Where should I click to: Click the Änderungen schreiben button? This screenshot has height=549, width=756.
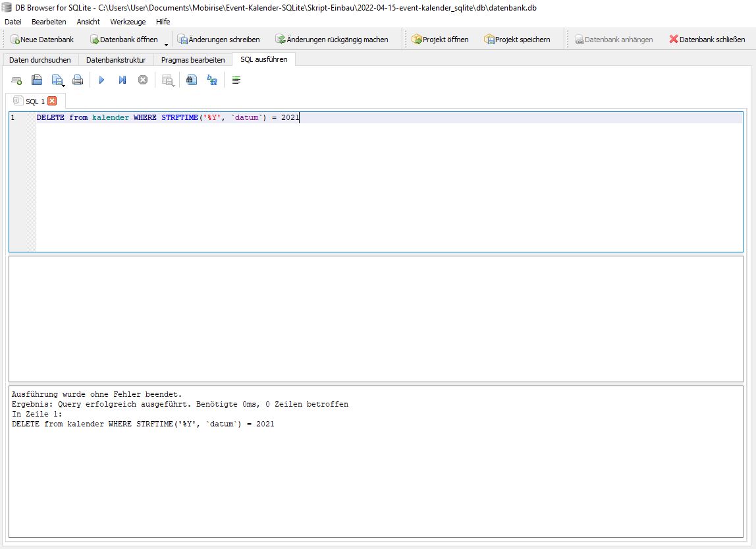[x=219, y=40]
